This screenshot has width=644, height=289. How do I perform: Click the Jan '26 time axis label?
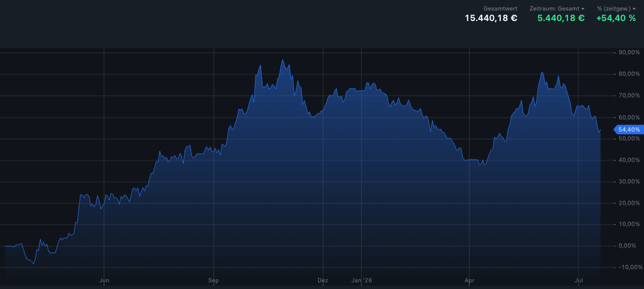point(361,281)
